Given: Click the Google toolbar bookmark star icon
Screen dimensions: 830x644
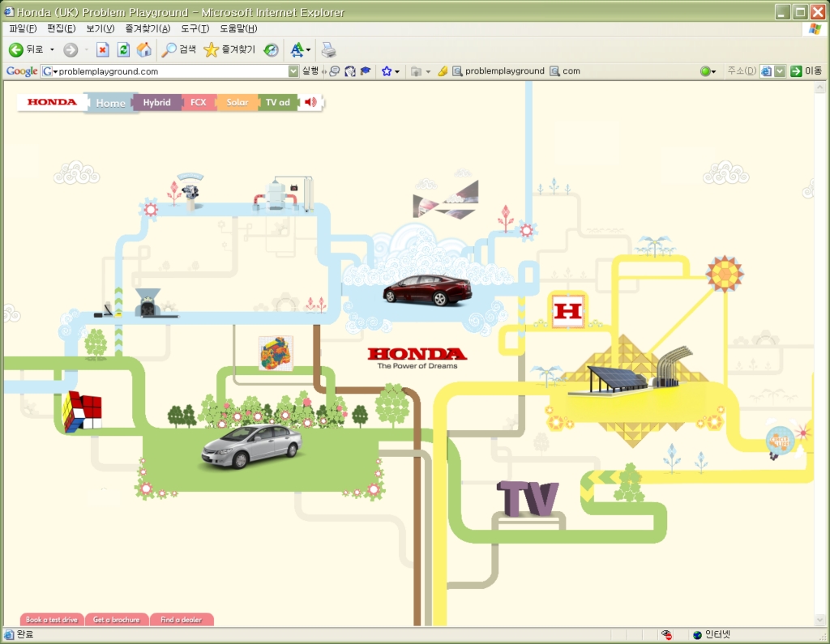Looking at the screenshot, I should [387, 71].
